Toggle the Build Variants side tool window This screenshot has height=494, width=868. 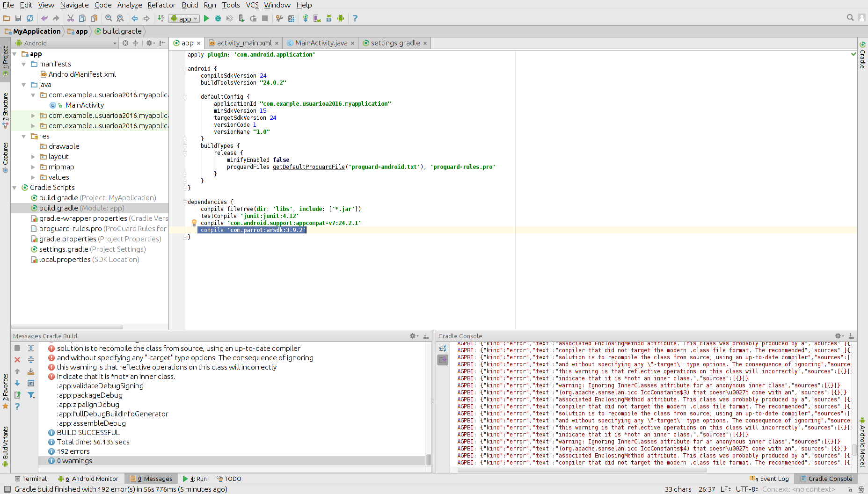pyautogui.click(x=5, y=446)
